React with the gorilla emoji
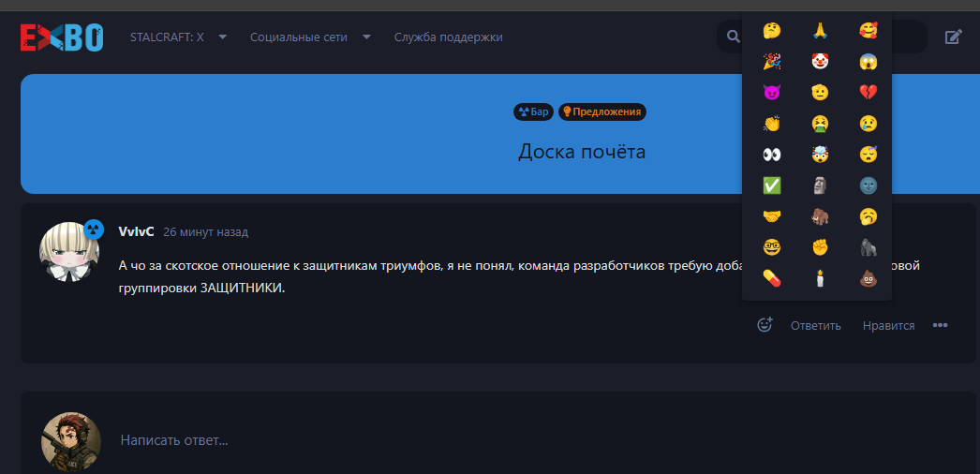980x474 pixels. [869, 248]
